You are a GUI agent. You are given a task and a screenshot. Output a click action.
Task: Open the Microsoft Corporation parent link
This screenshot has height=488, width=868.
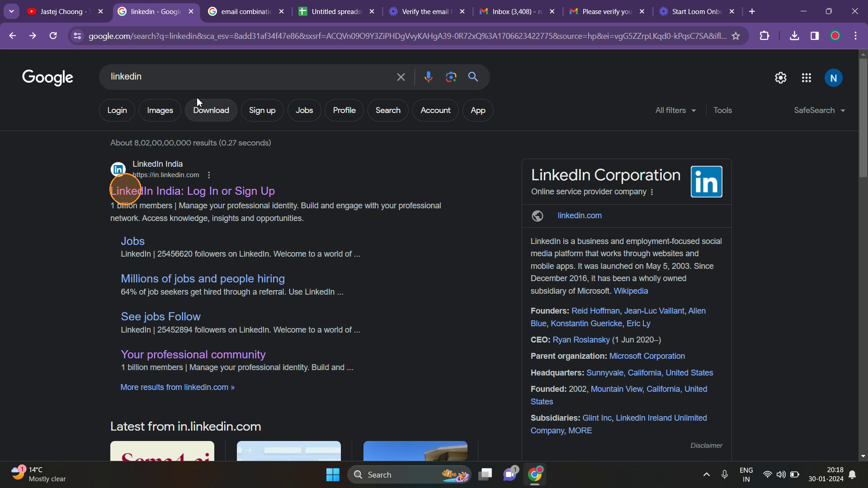[x=647, y=356]
